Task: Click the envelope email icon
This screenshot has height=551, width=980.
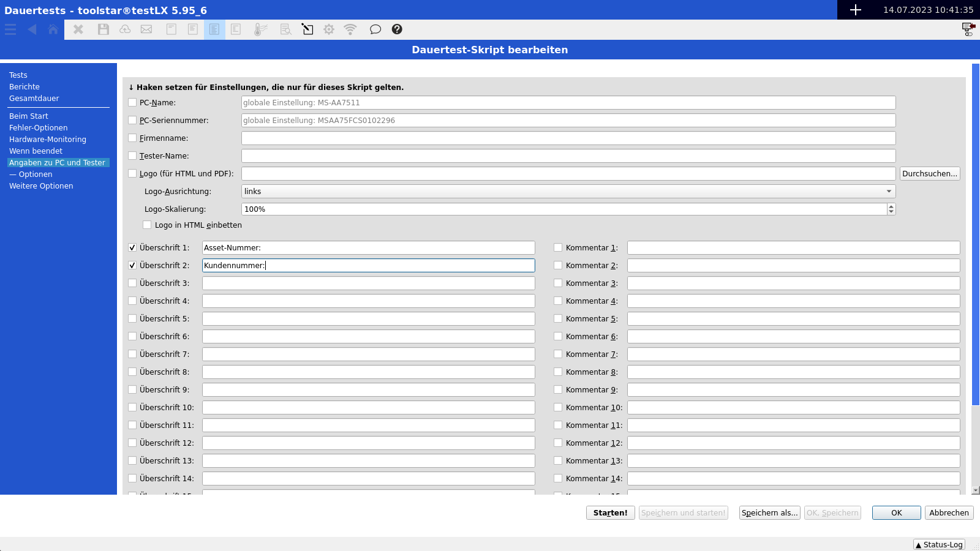Action: (x=146, y=29)
